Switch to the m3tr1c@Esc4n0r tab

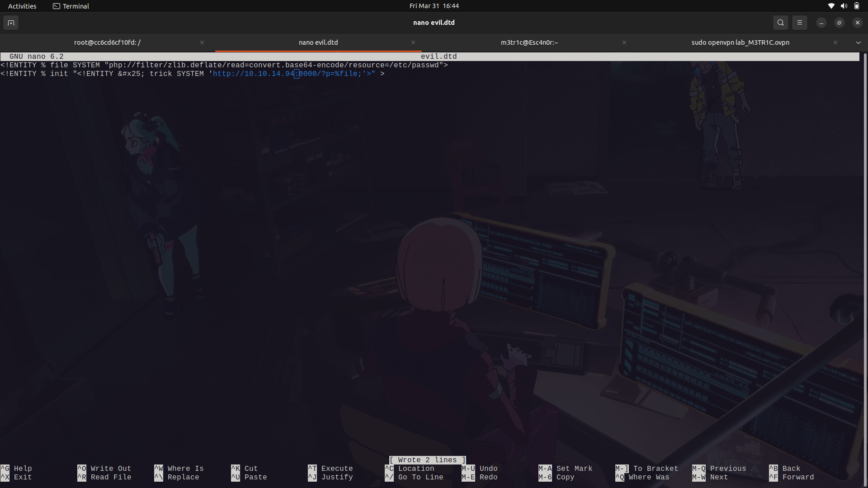[x=529, y=42]
